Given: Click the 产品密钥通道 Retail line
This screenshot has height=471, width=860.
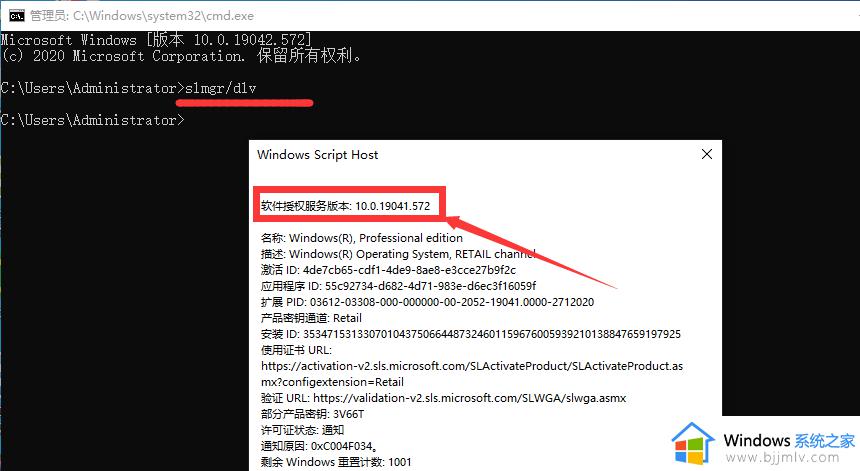Looking at the screenshot, I should pos(311,318).
